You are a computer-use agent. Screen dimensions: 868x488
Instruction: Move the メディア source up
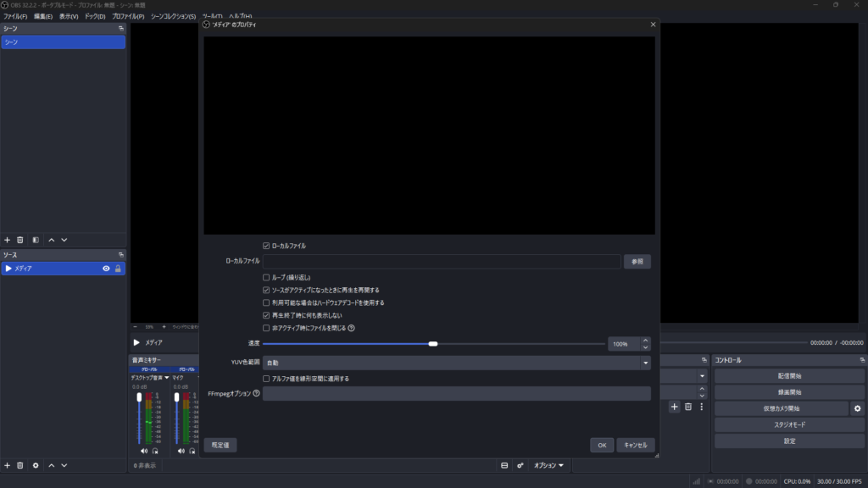tap(52, 465)
